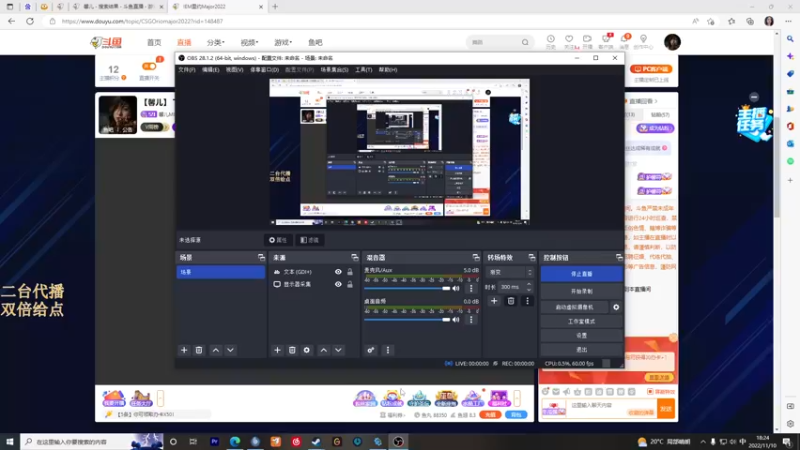Toggle lock on 显示器采集 source

[349, 284]
